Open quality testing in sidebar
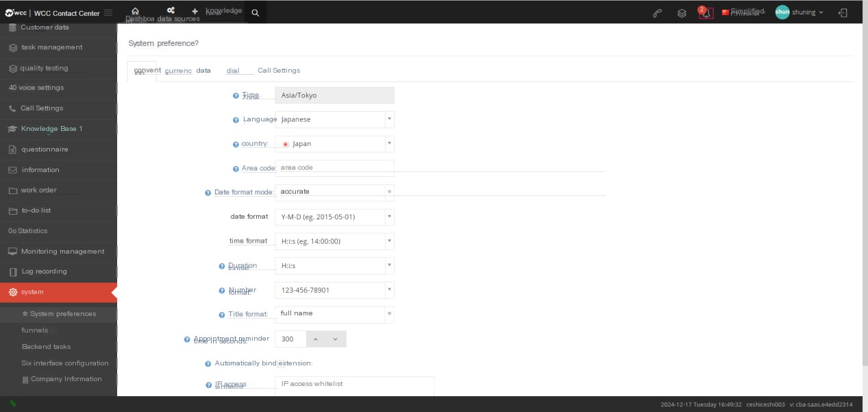This screenshot has width=868, height=412. click(x=58, y=68)
